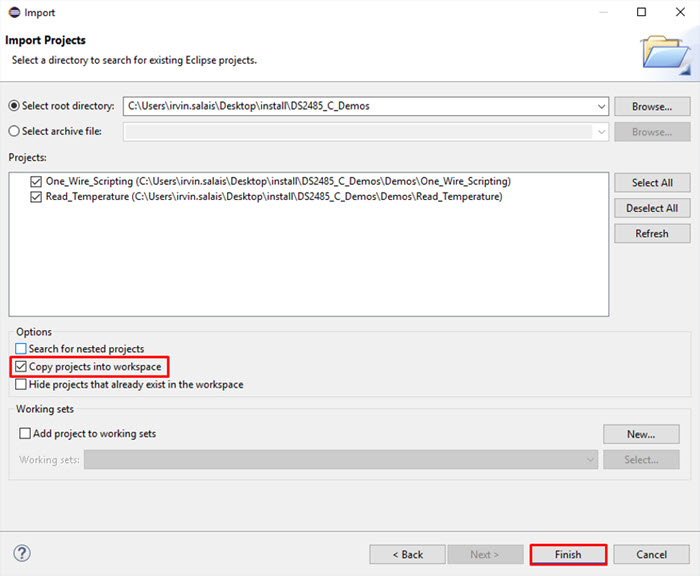Click the New... working set button
Screen dimensions: 700x576
pyautogui.click(x=641, y=434)
